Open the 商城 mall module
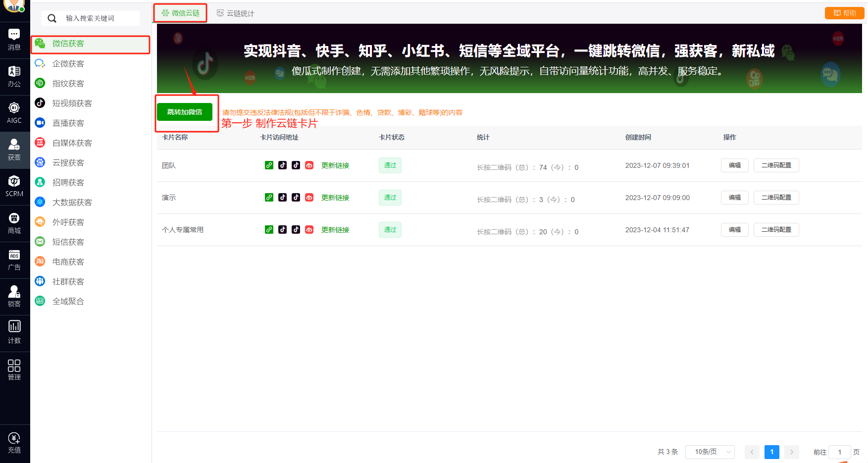Image resolution: width=868 pixels, height=463 pixels. tap(14, 223)
